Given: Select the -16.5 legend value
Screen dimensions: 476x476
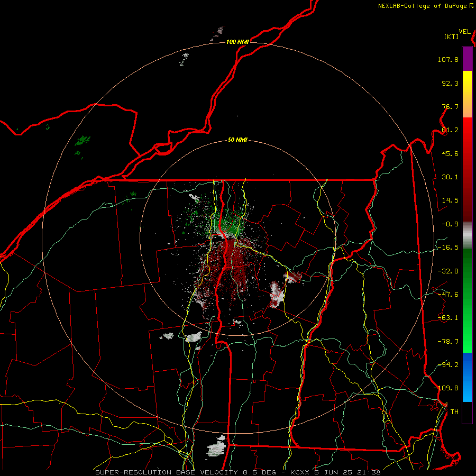Looking at the screenshot, I should click(x=448, y=248).
